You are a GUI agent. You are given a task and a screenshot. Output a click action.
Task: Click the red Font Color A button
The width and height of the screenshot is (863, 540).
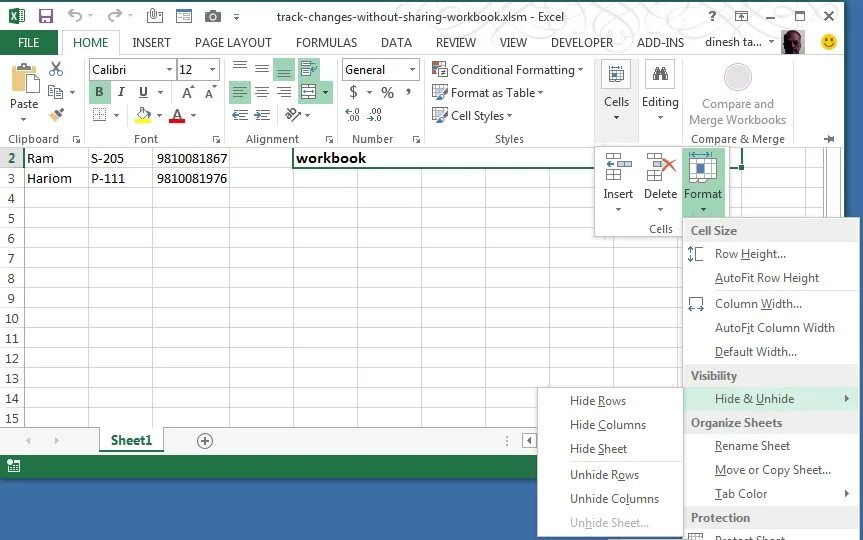coord(177,115)
